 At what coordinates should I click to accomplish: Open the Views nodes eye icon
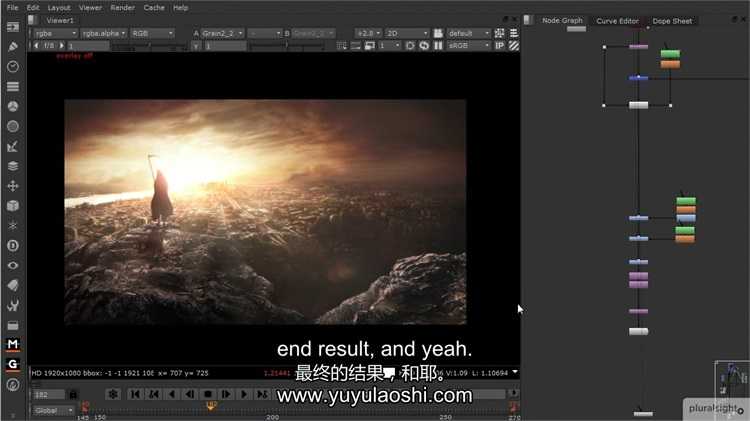[x=13, y=266]
